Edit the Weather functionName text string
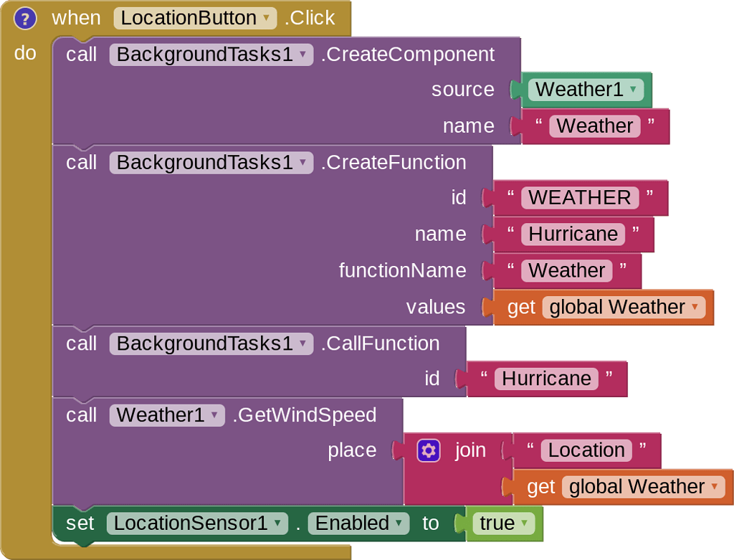This screenshot has height=560, width=734. [x=566, y=270]
